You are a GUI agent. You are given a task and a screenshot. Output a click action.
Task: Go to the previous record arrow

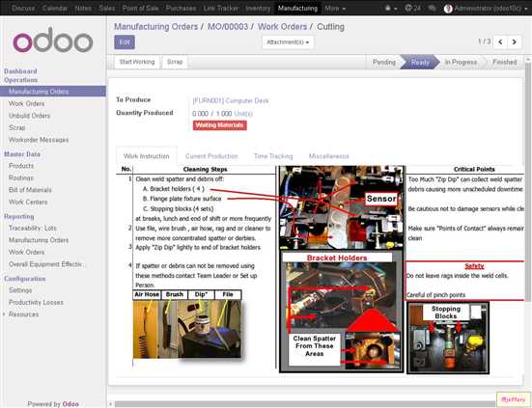coord(500,42)
